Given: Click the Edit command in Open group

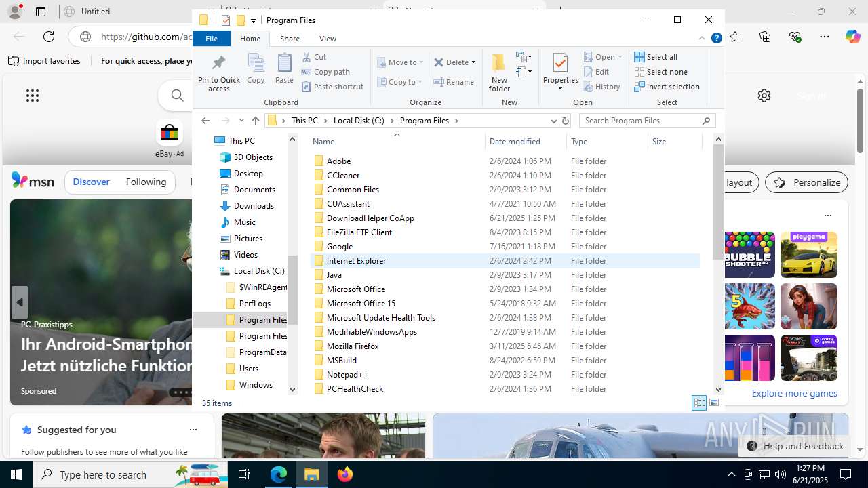Looking at the screenshot, I should [x=596, y=72].
